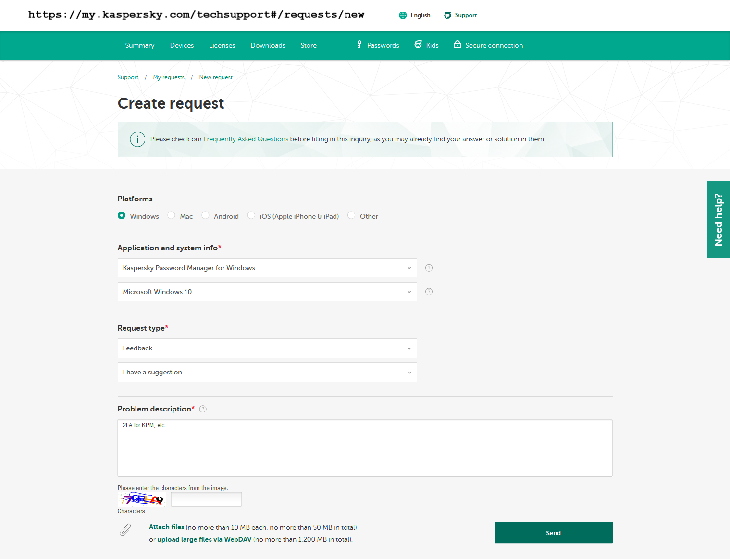Screen dimensions: 730x560
Task: Open the 'I have a suggestion' dropdown
Action: [x=267, y=372]
